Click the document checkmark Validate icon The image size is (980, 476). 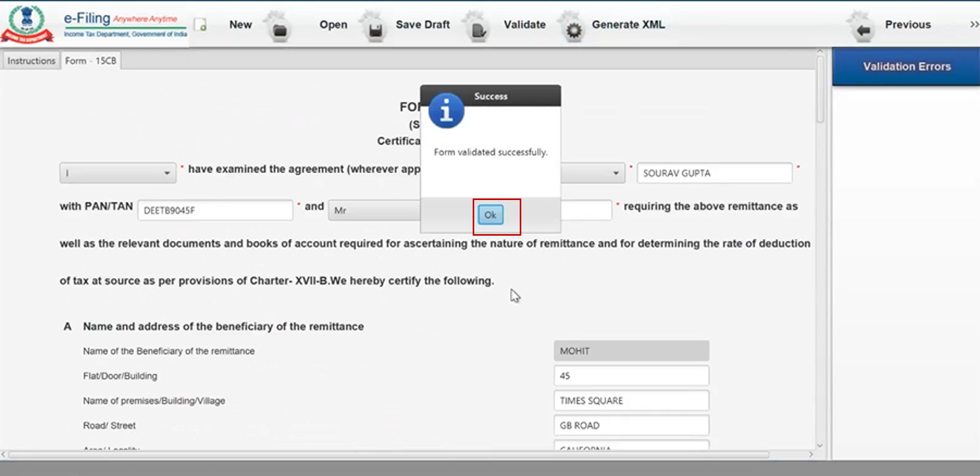coord(478,30)
